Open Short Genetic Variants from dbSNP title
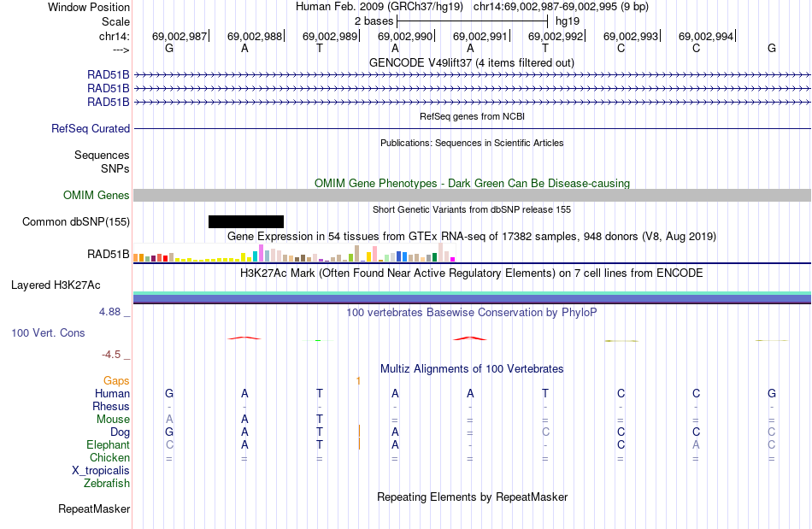This screenshot has width=812, height=529. click(x=472, y=209)
